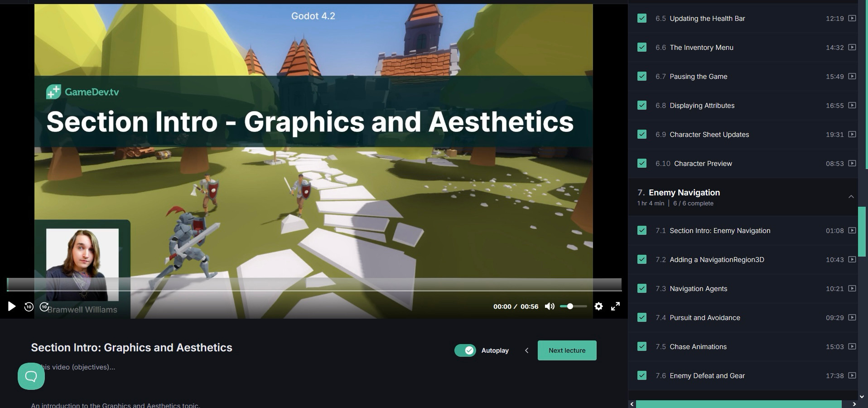Click video icon beside 10:43 duration

[x=852, y=259]
